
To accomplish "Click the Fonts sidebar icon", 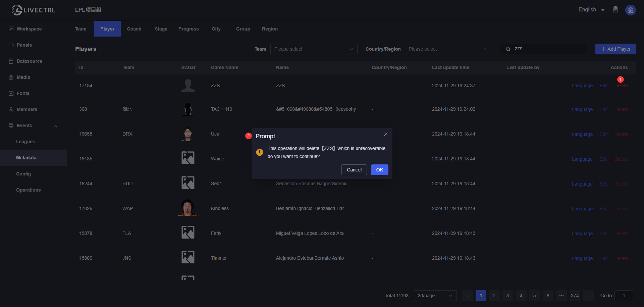I will 11,93.
